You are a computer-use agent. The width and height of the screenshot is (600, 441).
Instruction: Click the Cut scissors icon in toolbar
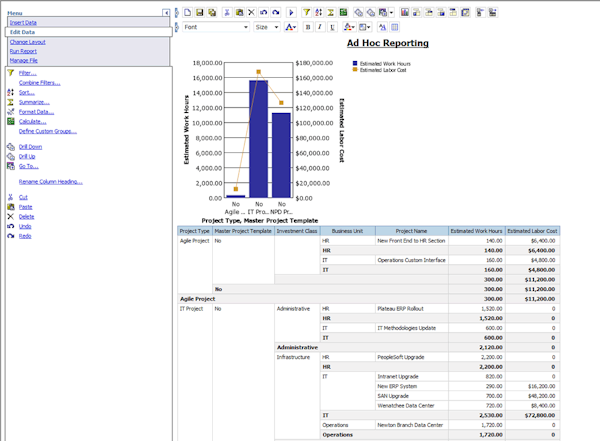227,13
